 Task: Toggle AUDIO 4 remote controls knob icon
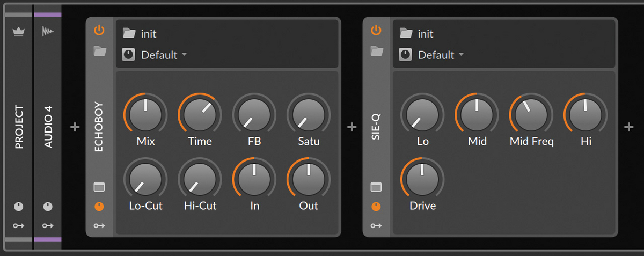click(x=48, y=207)
